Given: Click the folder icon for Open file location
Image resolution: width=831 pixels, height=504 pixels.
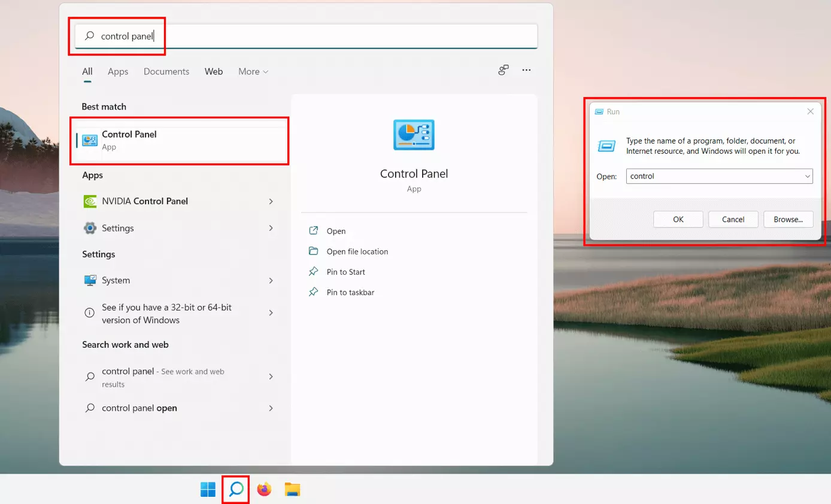Looking at the screenshot, I should pyautogui.click(x=313, y=251).
